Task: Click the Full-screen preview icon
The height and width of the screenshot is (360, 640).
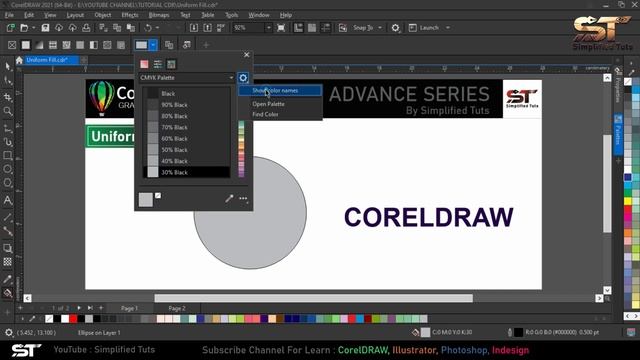Action: tap(281, 28)
